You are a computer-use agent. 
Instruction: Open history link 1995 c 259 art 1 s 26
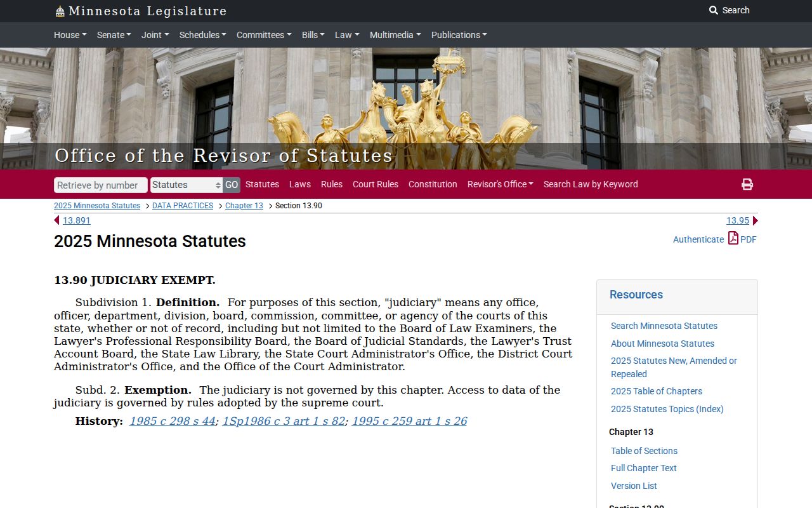pos(409,421)
